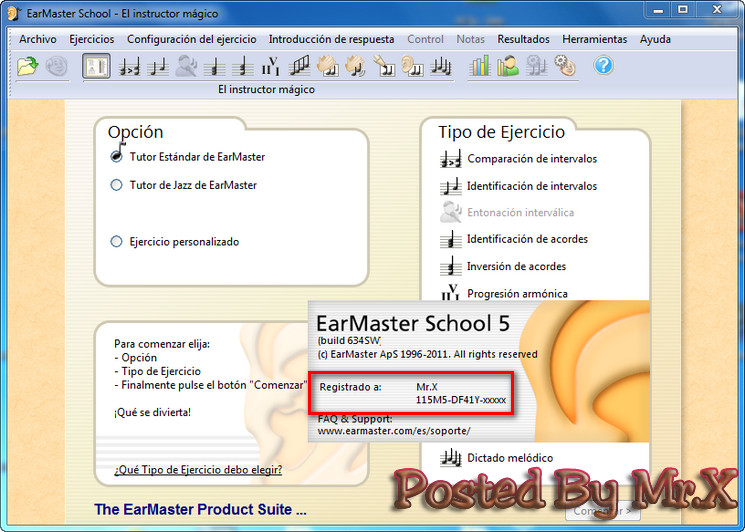Choose Progresión armónica exercise type
The width and height of the screenshot is (745, 532).
tap(504, 293)
